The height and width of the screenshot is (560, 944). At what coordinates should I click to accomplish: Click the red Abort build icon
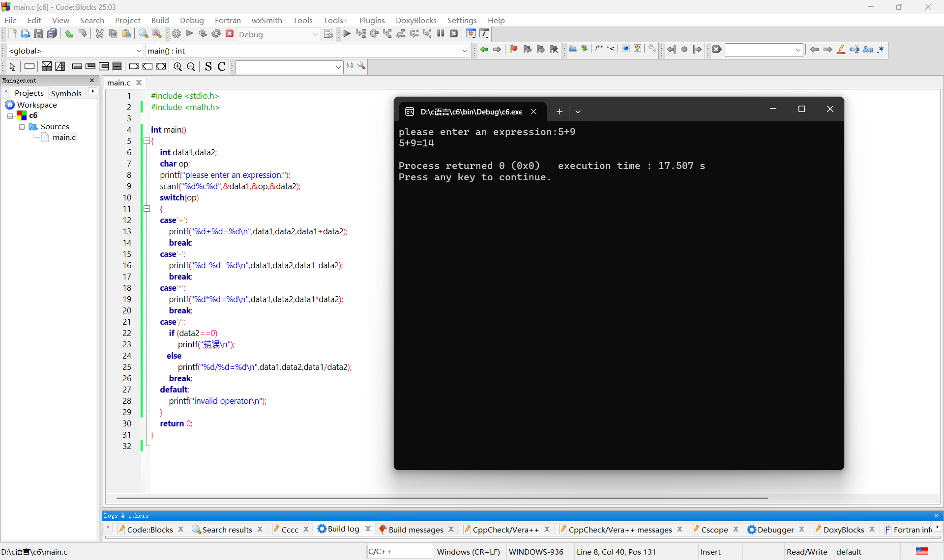coord(230,34)
